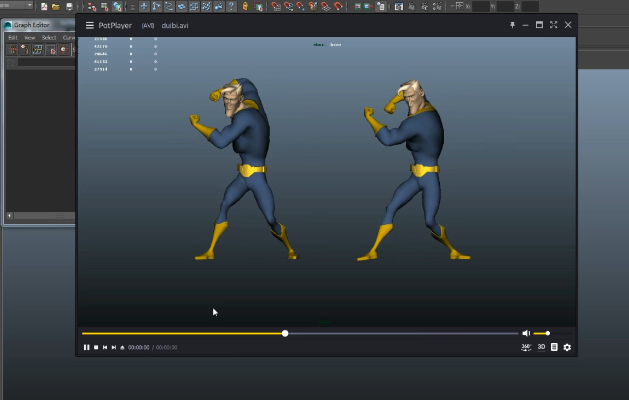Click Maya's New Scene toolbar icon
The width and height of the screenshot is (629, 400).
[x=44, y=6]
